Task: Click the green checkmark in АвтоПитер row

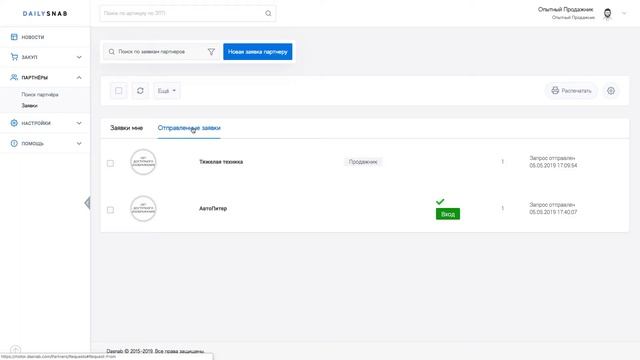Action: (440, 201)
